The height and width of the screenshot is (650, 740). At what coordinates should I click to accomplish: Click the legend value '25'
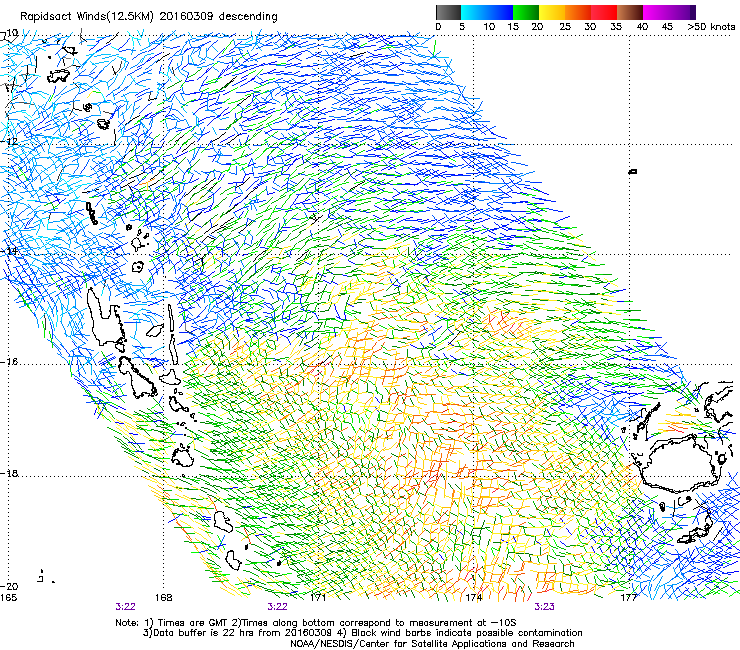[x=565, y=27]
